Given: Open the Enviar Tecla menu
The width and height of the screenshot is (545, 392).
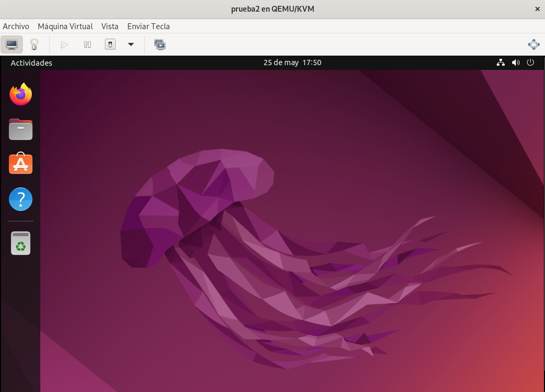Looking at the screenshot, I should pyautogui.click(x=148, y=26).
